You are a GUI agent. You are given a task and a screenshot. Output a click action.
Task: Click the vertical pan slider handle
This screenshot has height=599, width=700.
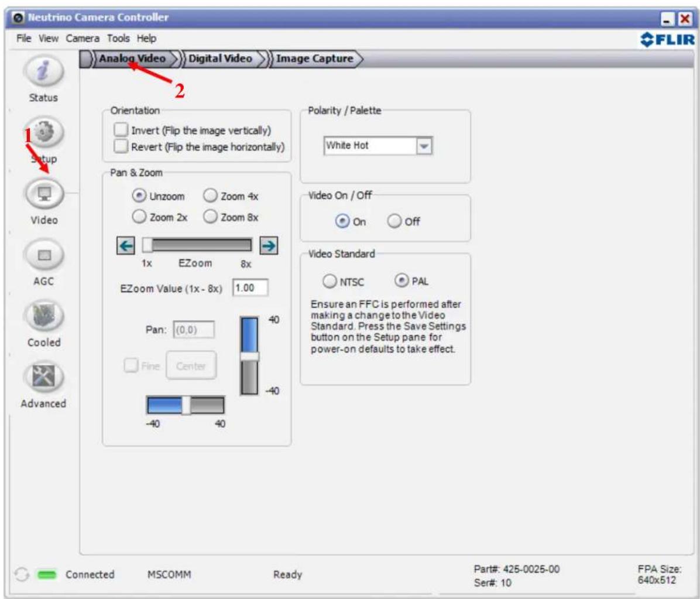[x=249, y=357]
